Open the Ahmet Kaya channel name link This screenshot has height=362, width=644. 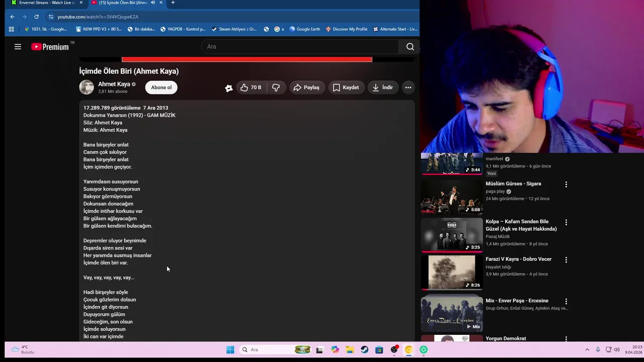(x=114, y=84)
